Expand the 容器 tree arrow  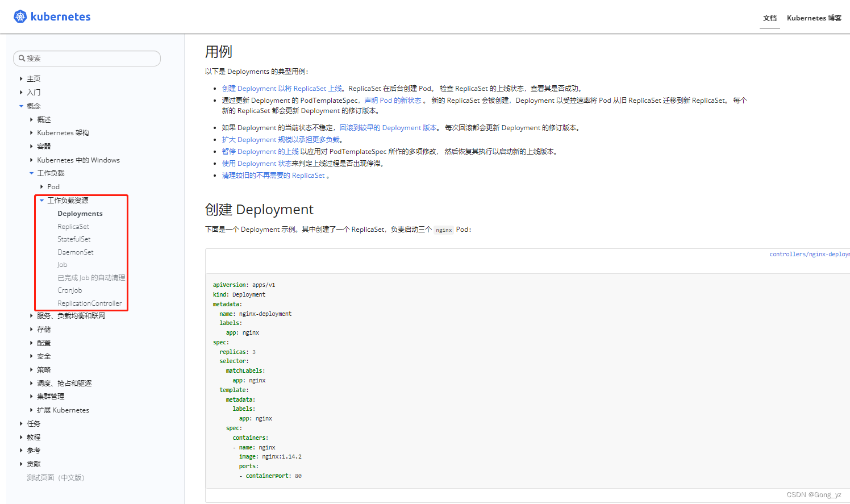coord(31,147)
